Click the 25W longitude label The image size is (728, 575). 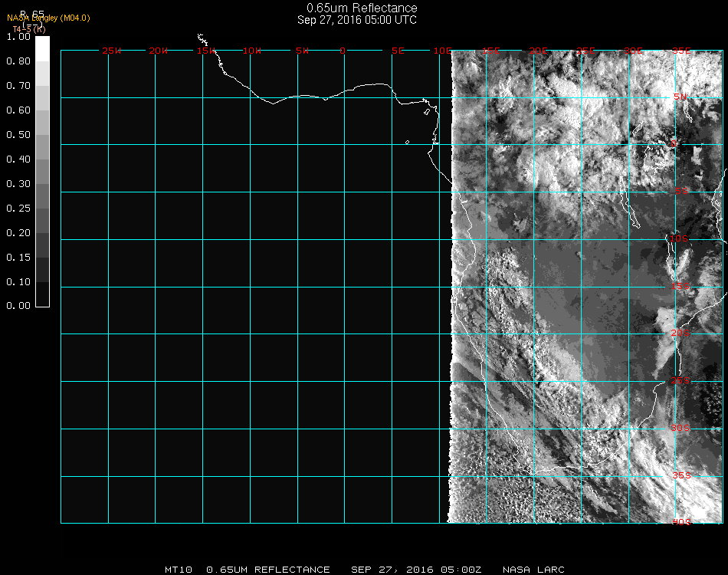[111, 51]
